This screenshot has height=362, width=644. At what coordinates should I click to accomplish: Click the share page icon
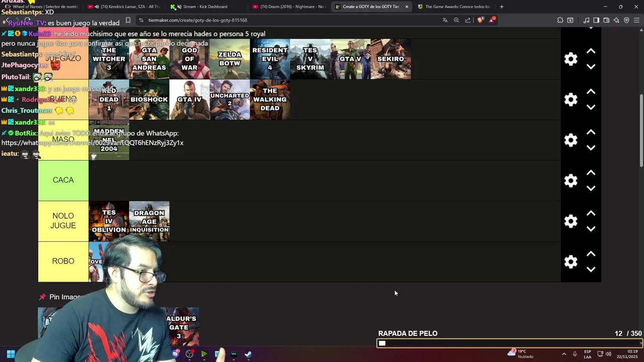click(x=468, y=20)
